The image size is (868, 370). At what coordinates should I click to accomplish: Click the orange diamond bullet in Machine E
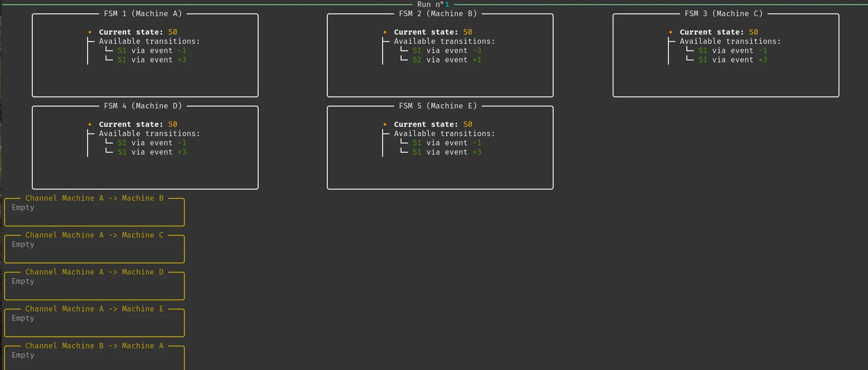(x=385, y=125)
